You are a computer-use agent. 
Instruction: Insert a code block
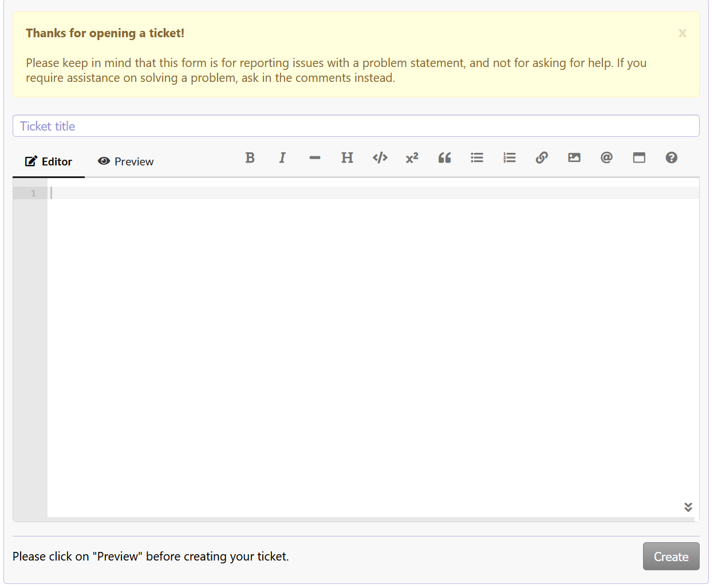tap(380, 157)
